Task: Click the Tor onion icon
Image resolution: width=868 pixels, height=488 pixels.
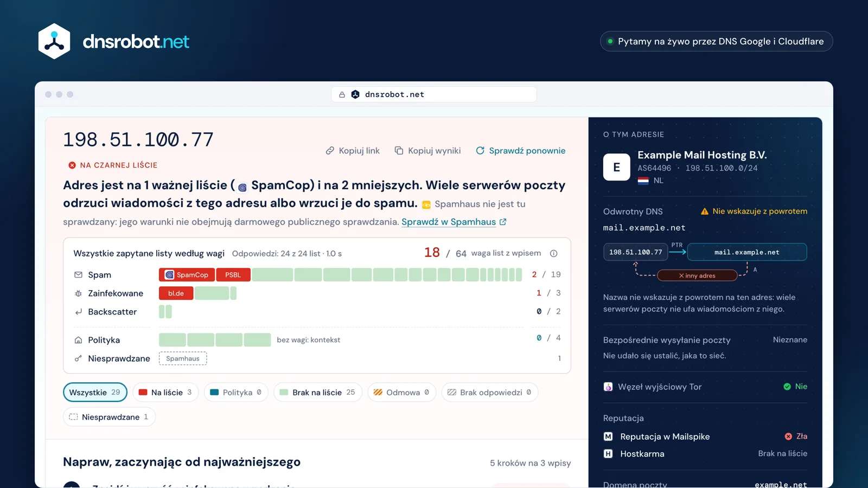Action: pyautogui.click(x=608, y=387)
